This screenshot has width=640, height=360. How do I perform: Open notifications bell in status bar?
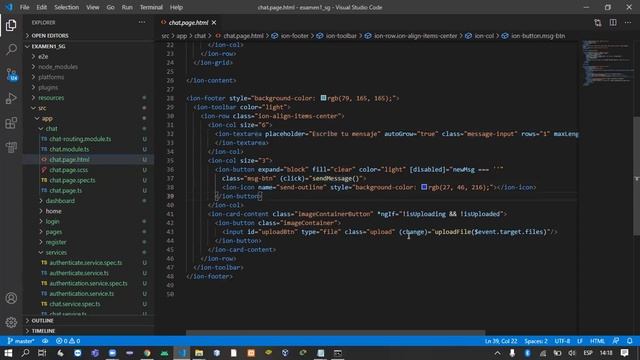(x=630, y=341)
